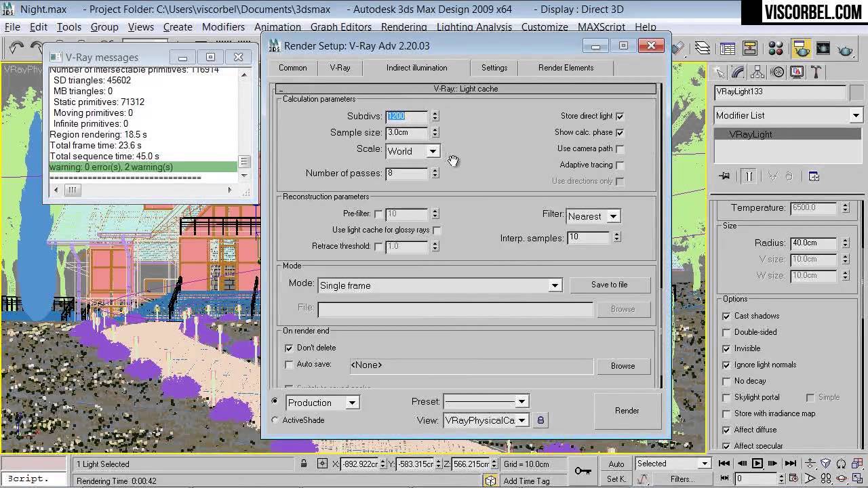This screenshot has height=488, width=868.
Task: Click the Pin Stack icon
Action: pyautogui.click(x=724, y=176)
